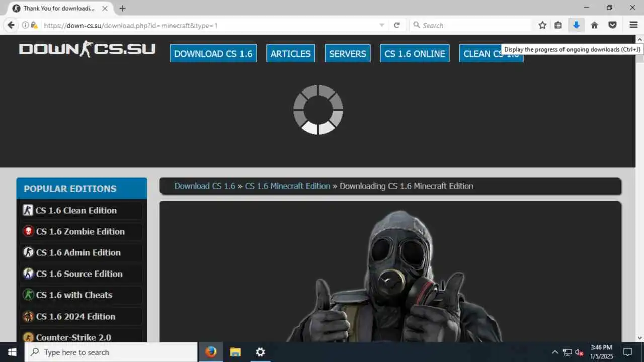This screenshot has height=362, width=644.
Task: Open ARTICLES navigation item
Action: [290, 54]
